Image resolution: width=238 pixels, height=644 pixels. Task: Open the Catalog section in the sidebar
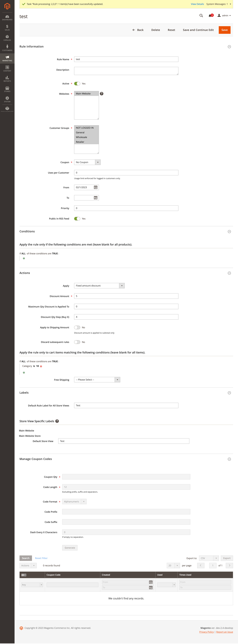[x=7, y=38]
